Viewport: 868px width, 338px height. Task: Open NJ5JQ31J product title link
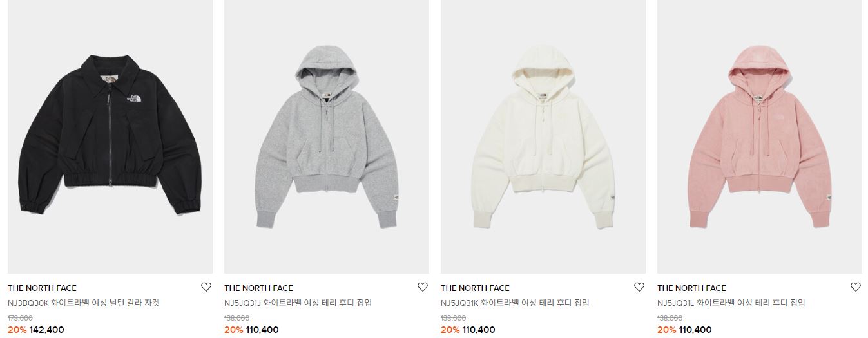click(x=298, y=303)
